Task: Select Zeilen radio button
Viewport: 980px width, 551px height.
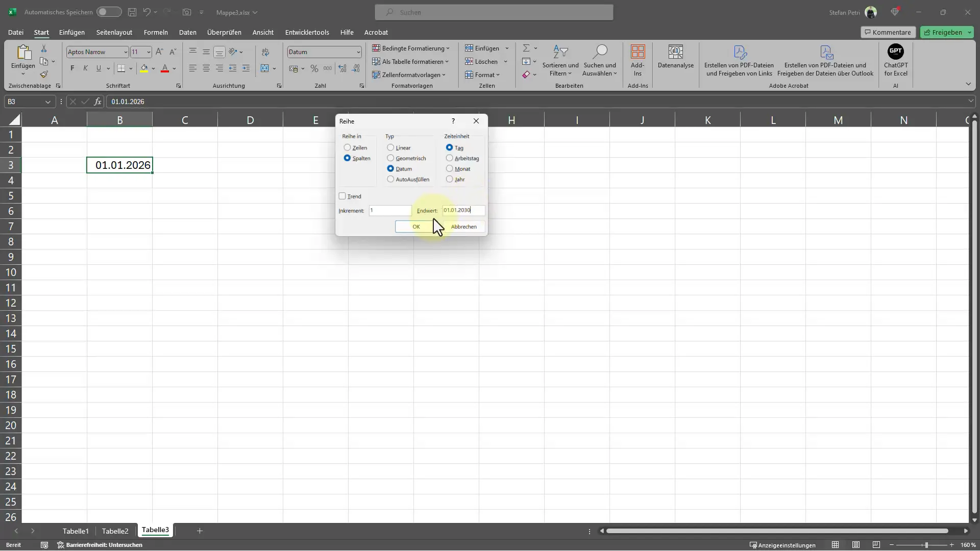Action: pyautogui.click(x=347, y=147)
